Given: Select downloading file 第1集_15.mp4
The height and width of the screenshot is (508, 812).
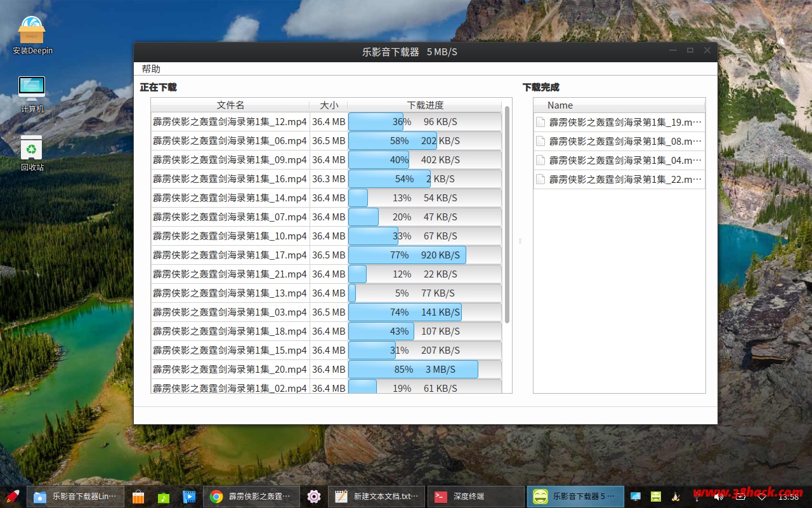Looking at the screenshot, I should pyautogui.click(x=230, y=350).
